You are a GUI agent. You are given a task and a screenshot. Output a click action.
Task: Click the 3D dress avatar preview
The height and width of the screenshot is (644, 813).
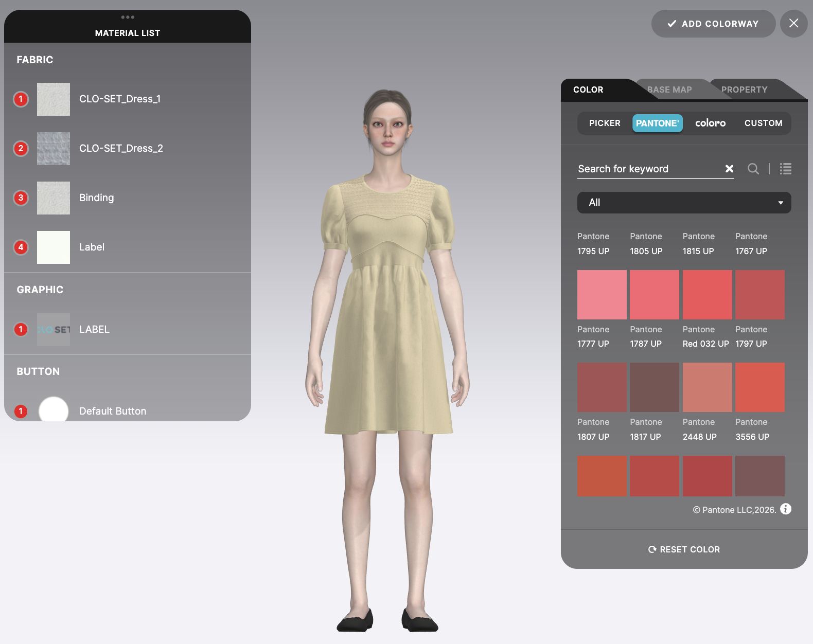point(387,360)
